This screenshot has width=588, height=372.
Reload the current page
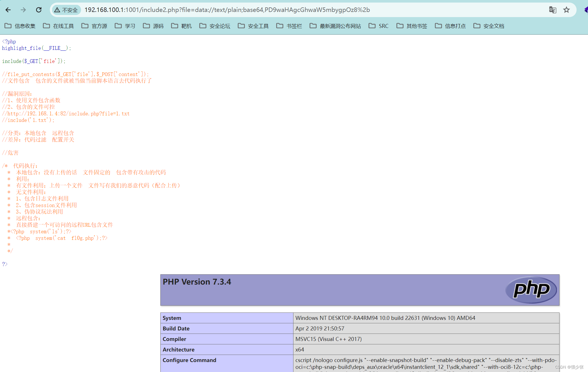(39, 10)
